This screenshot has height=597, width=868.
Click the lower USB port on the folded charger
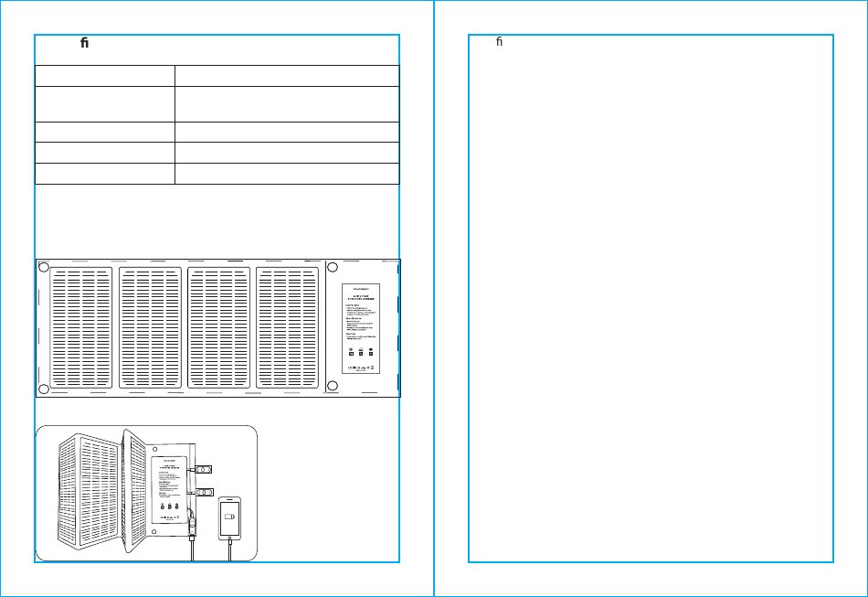pos(205,493)
